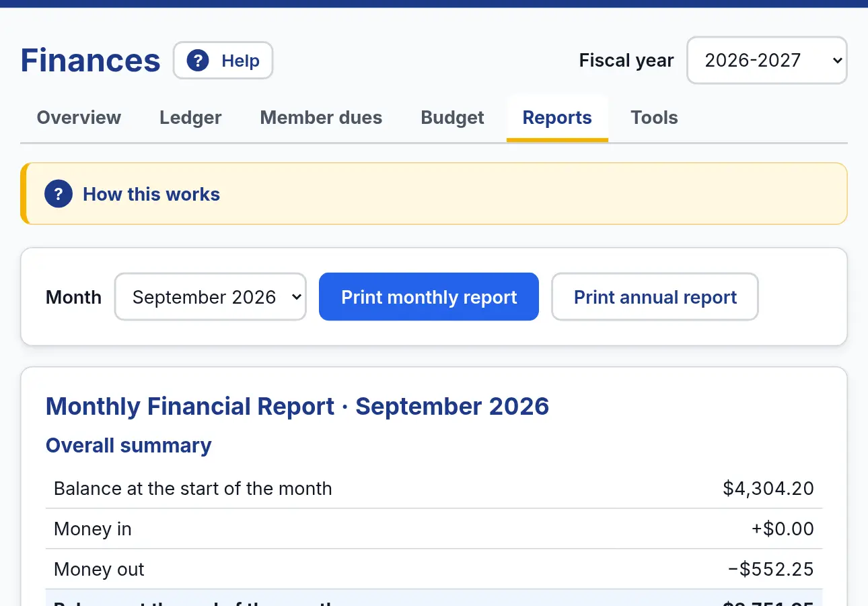Open the Fiscal year dropdown

click(x=766, y=61)
